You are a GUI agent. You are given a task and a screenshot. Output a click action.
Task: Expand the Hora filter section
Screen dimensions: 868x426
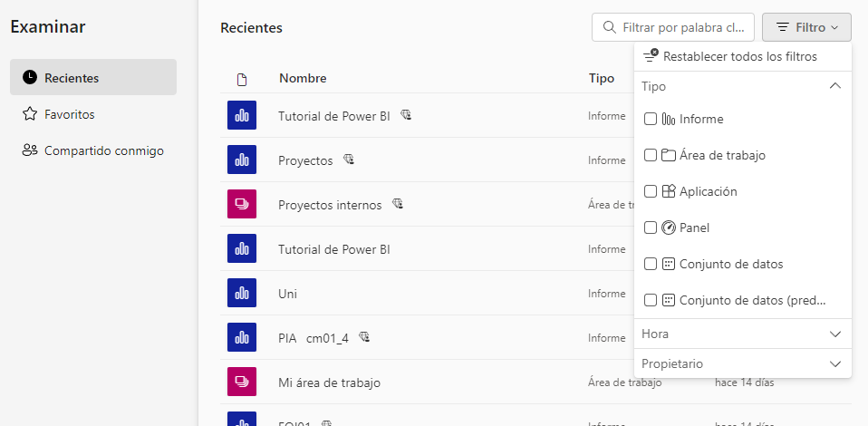point(834,334)
